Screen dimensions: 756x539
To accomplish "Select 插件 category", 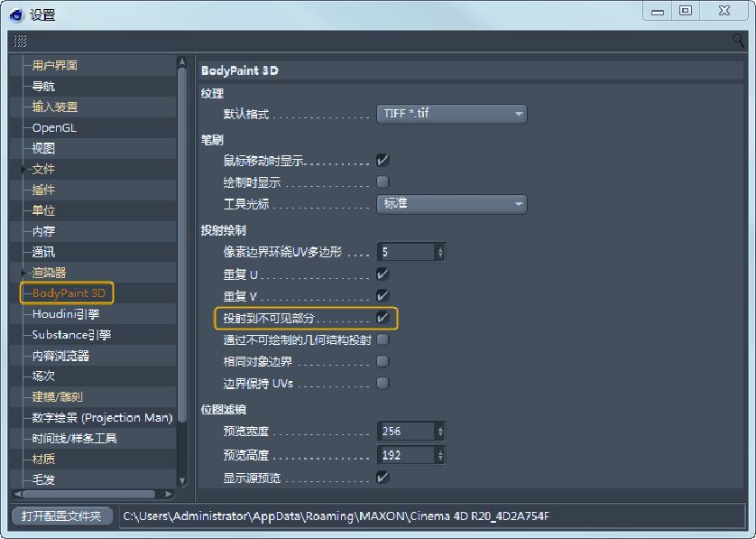I will click(x=43, y=190).
